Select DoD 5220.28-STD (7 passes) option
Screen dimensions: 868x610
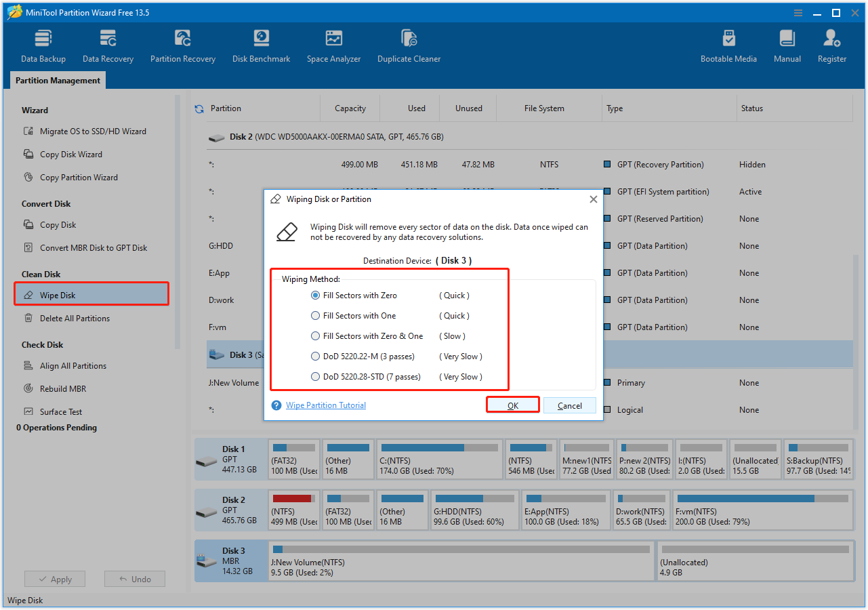point(315,376)
